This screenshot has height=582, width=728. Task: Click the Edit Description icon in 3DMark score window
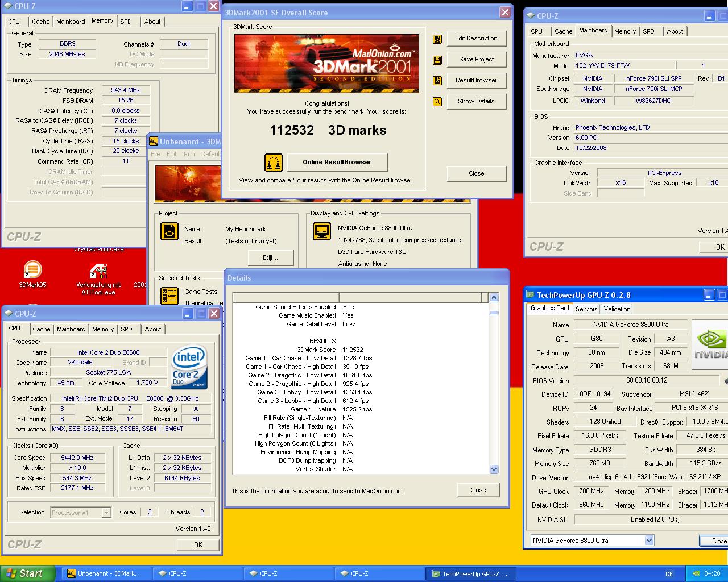coord(437,39)
